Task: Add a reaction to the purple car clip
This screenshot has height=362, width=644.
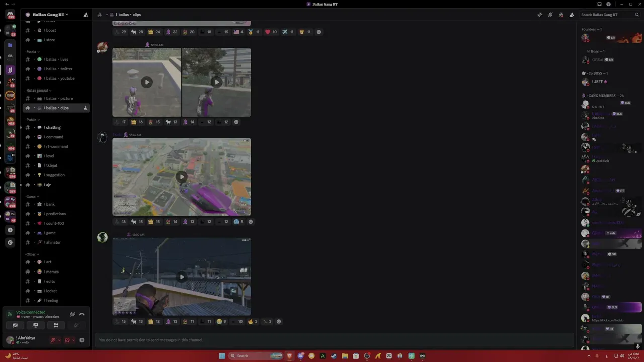Action: [x=251, y=222]
